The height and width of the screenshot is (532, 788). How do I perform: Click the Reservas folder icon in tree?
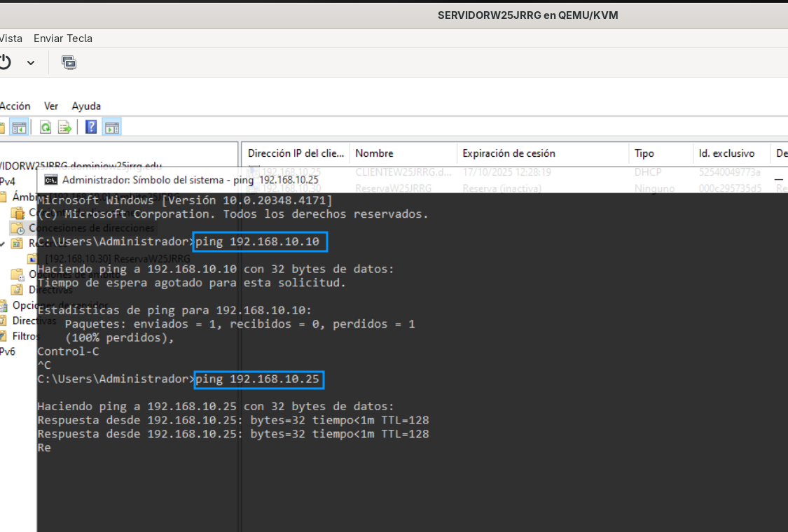coord(17,244)
